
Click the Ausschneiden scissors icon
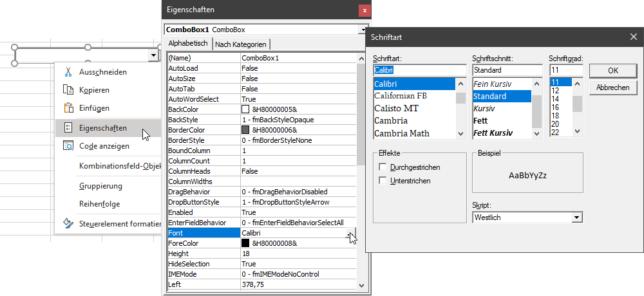(68, 72)
